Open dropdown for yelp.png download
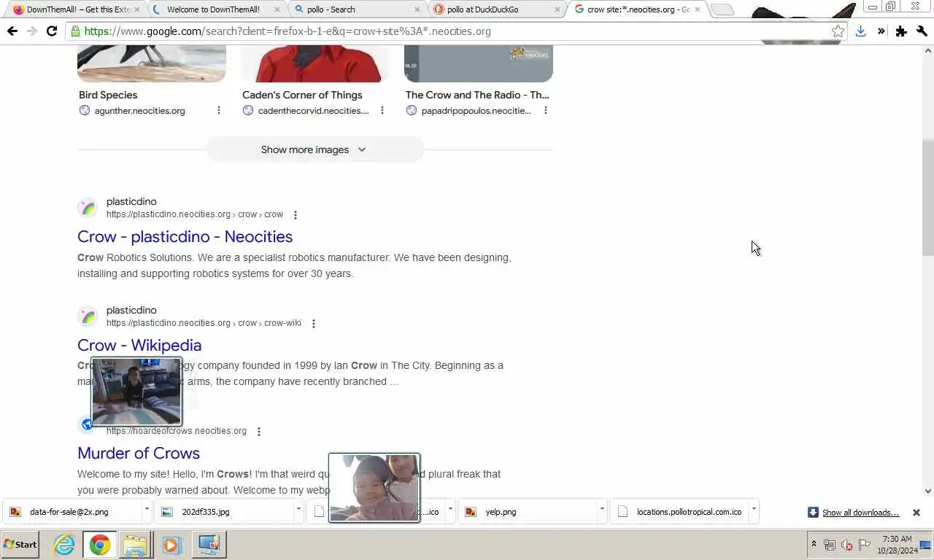The width and height of the screenshot is (934, 560). [602, 508]
